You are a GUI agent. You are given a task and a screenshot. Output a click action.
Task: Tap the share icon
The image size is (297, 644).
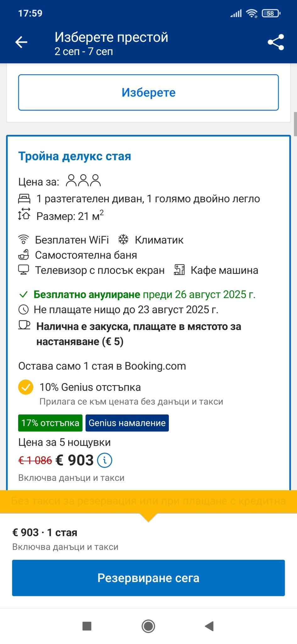point(276,42)
